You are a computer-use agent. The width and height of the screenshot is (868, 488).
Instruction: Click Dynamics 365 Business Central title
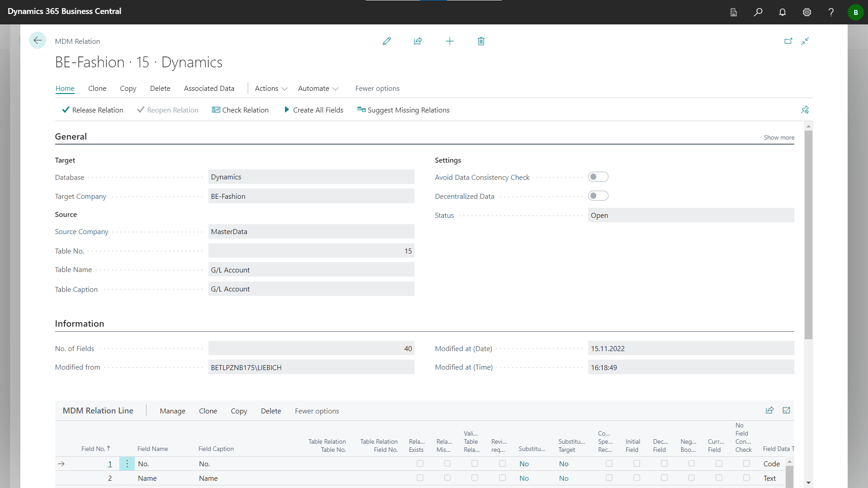click(64, 11)
